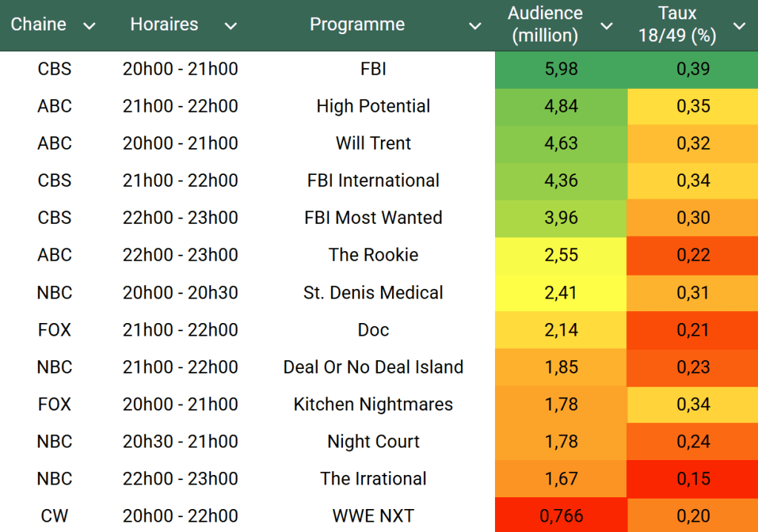The height and width of the screenshot is (532, 758).
Task: Select The Irrational programme cell
Action: click(x=373, y=479)
